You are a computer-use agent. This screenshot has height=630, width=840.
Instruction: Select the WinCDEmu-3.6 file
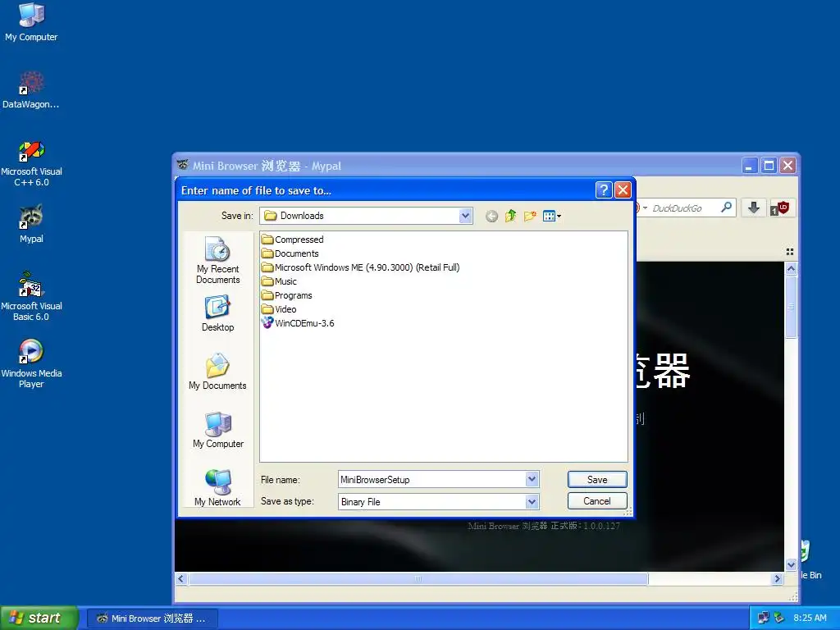pyautogui.click(x=298, y=323)
